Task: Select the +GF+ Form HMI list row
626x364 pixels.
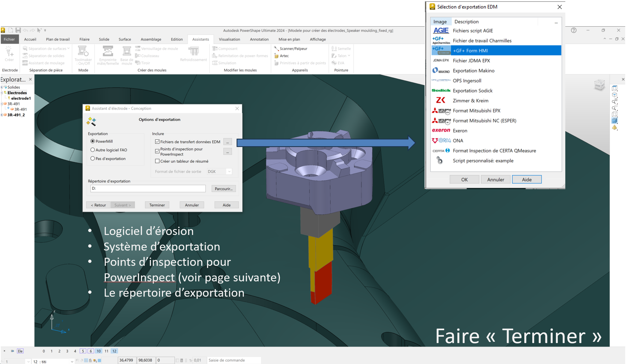Action: (496, 50)
